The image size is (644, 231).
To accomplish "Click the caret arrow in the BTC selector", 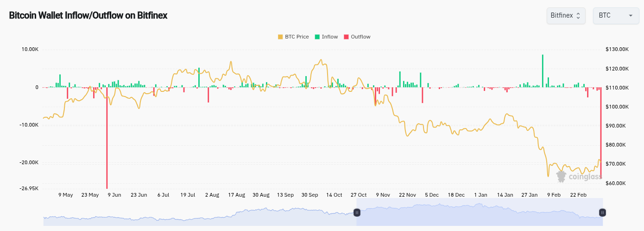I will pos(631,16).
